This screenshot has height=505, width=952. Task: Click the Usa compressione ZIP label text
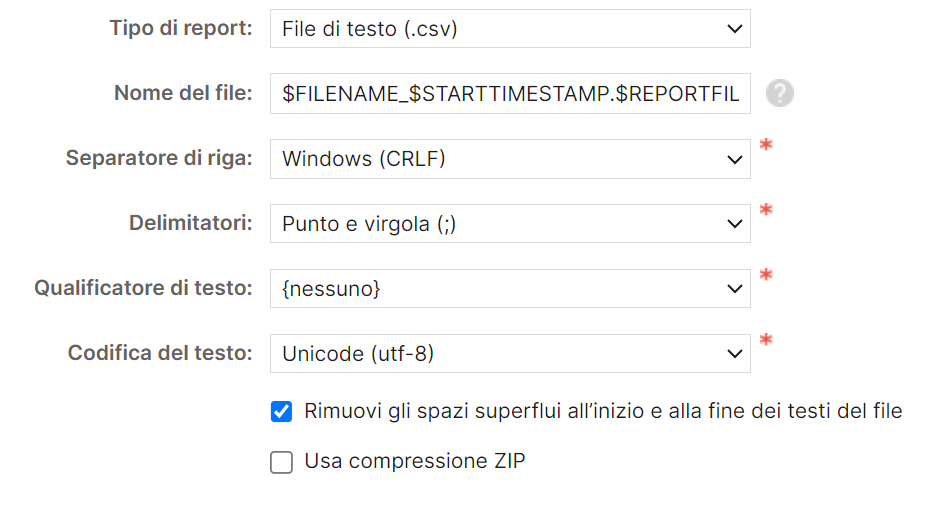pyautogui.click(x=415, y=461)
